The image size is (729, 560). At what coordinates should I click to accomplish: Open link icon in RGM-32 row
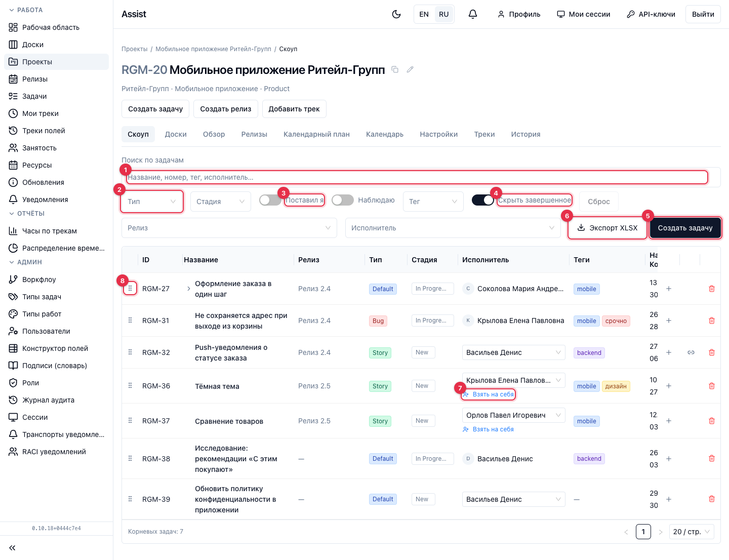pos(691,352)
